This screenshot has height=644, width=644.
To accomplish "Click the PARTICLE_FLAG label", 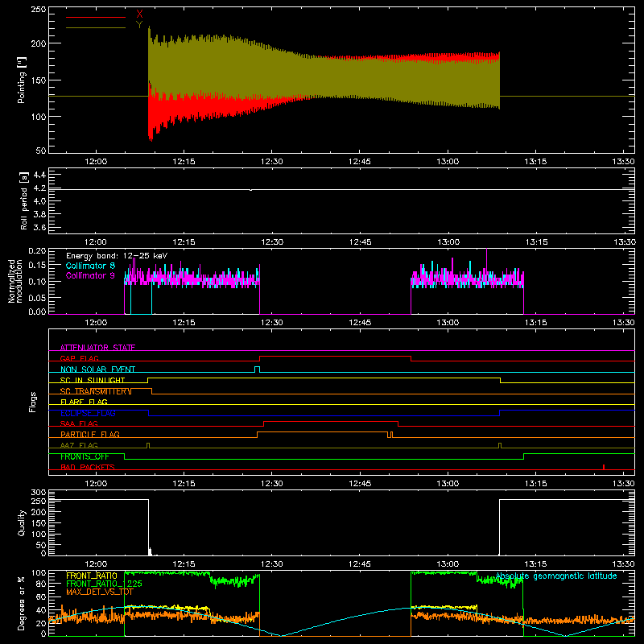I will [90, 435].
